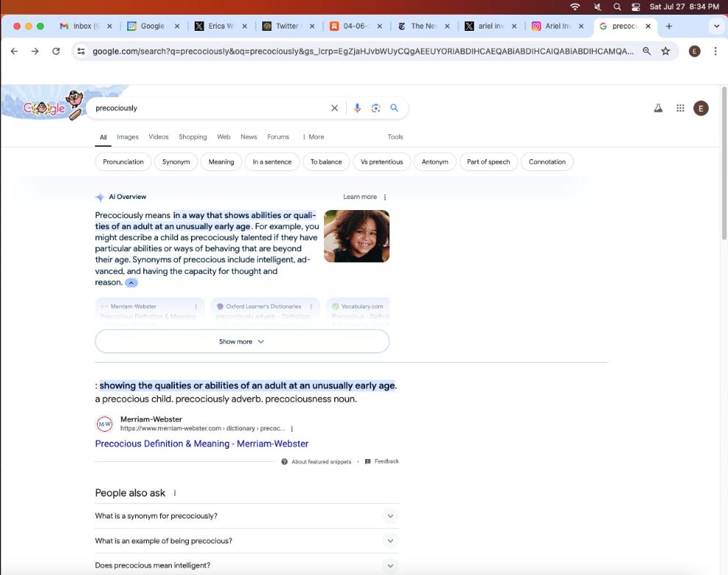
Task: Click the Connotation chip
Action: pyautogui.click(x=547, y=162)
